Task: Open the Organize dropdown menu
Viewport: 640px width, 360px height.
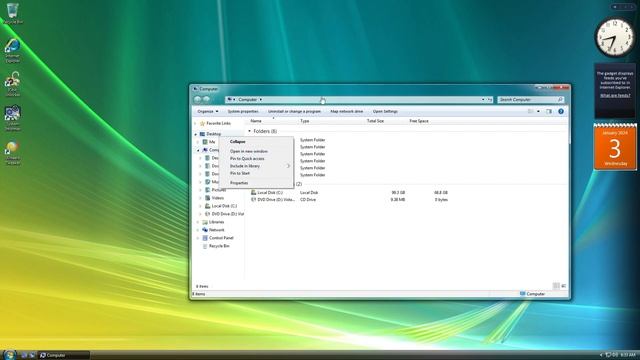Action: tap(208, 111)
